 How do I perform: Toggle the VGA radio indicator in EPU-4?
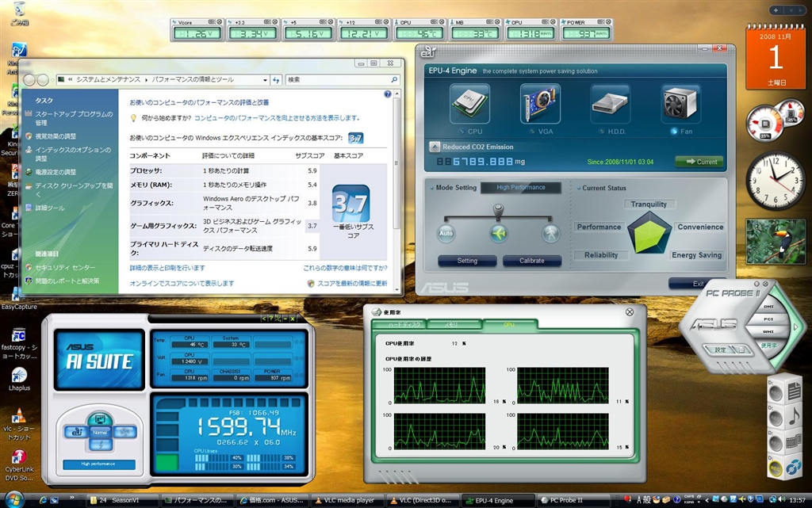(x=532, y=132)
